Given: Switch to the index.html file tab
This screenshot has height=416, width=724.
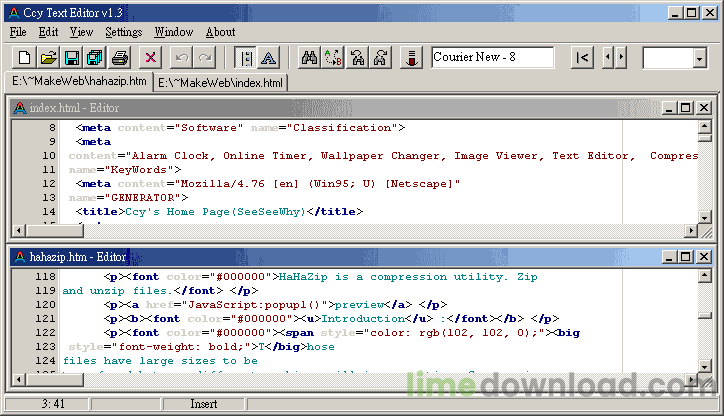Looking at the screenshot, I should tap(220, 83).
